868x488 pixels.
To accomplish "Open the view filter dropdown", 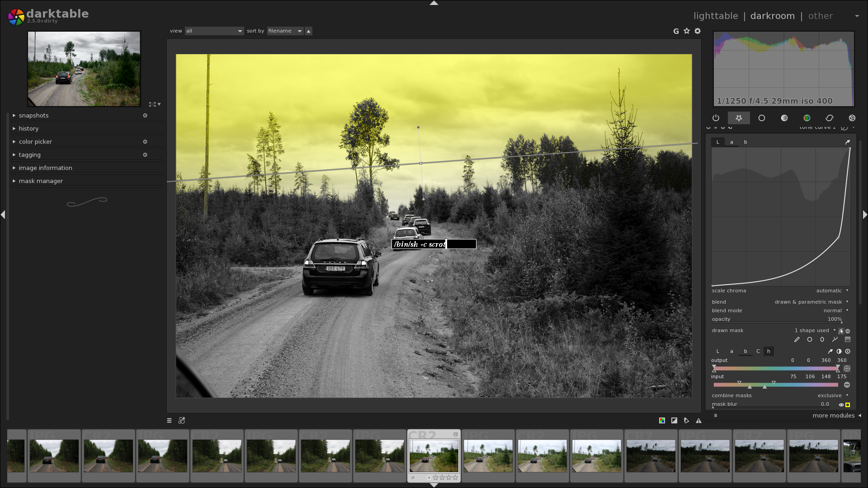I will pos(214,31).
